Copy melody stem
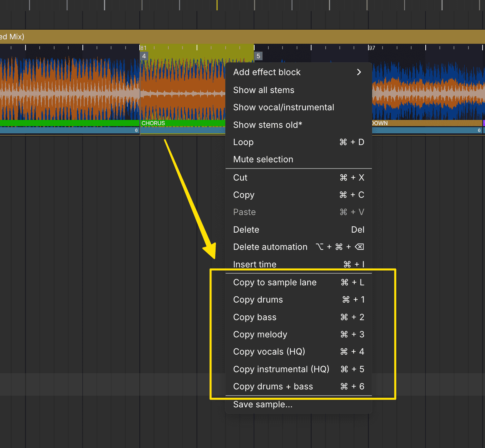This screenshot has width=485, height=448. [x=260, y=334]
